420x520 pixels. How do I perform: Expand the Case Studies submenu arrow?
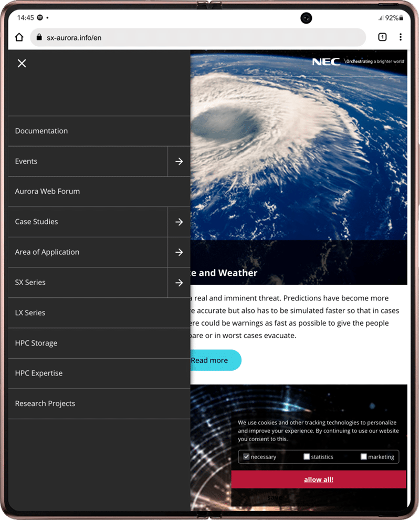point(179,222)
